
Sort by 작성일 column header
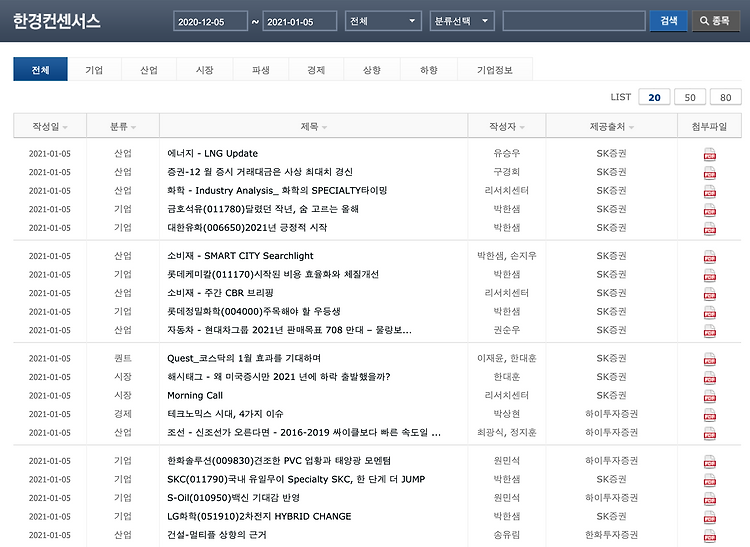coord(50,126)
